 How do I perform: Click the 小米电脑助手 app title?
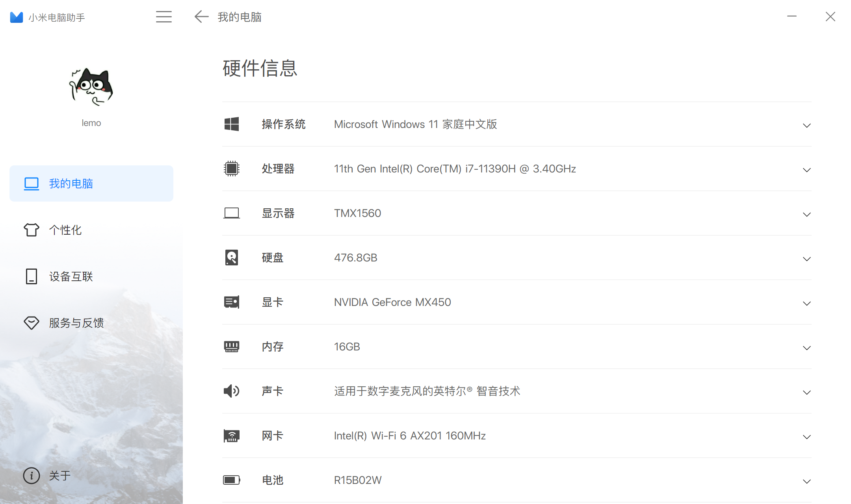[57, 18]
